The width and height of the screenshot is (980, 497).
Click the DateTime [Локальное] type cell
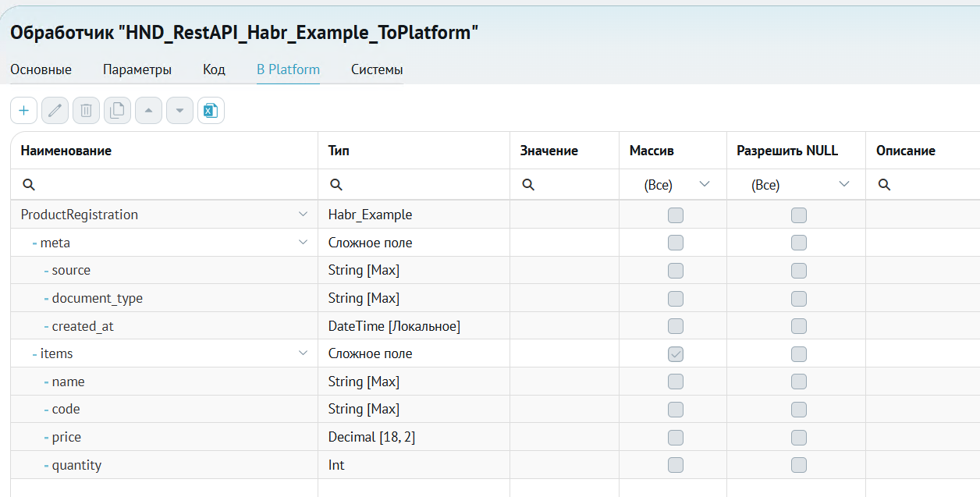point(394,326)
